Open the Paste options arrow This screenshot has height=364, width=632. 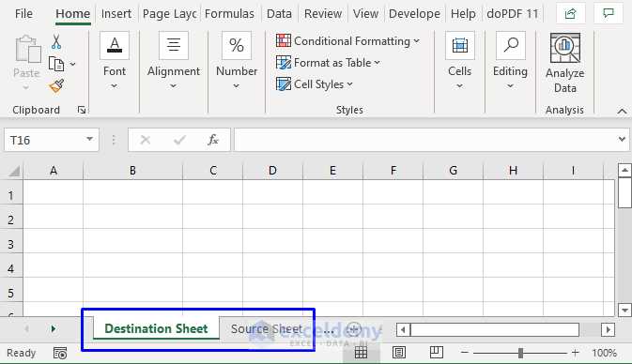(x=26, y=88)
